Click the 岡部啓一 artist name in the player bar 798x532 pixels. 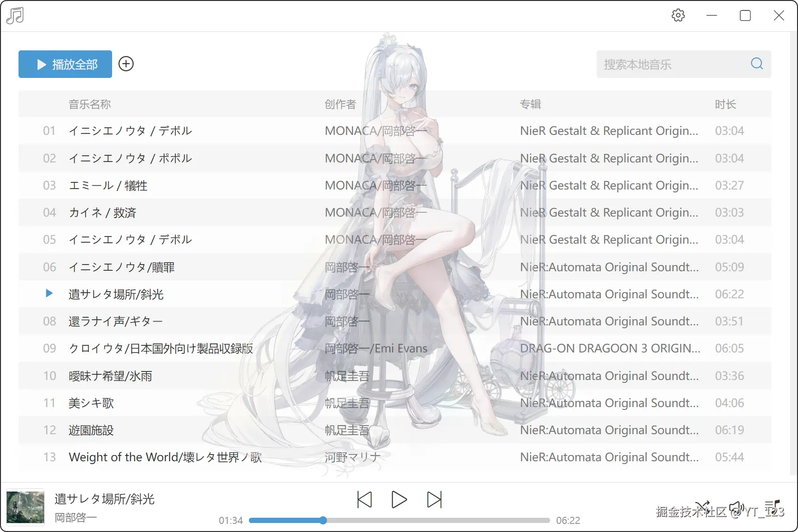[76, 517]
